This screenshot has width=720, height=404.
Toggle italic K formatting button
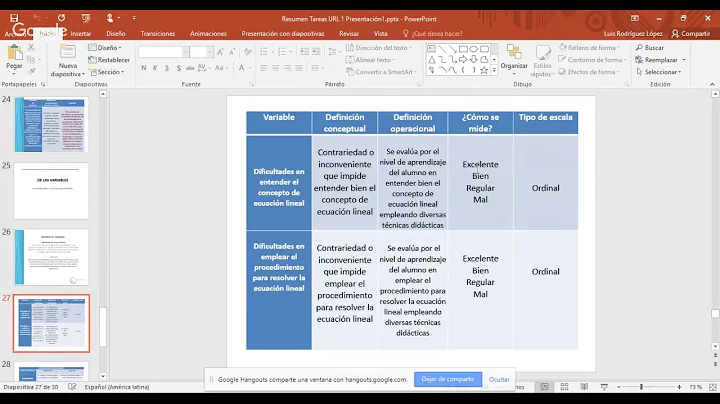coord(155,68)
